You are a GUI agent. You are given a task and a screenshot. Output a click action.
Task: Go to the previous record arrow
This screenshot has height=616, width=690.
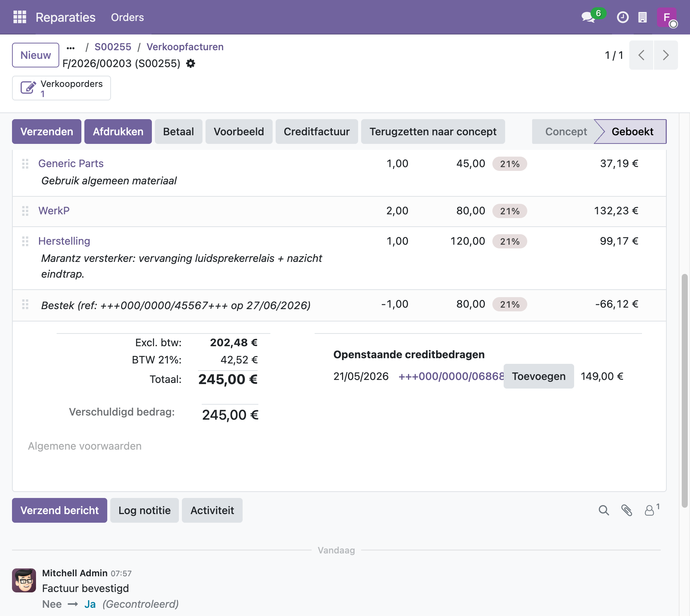(x=641, y=55)
